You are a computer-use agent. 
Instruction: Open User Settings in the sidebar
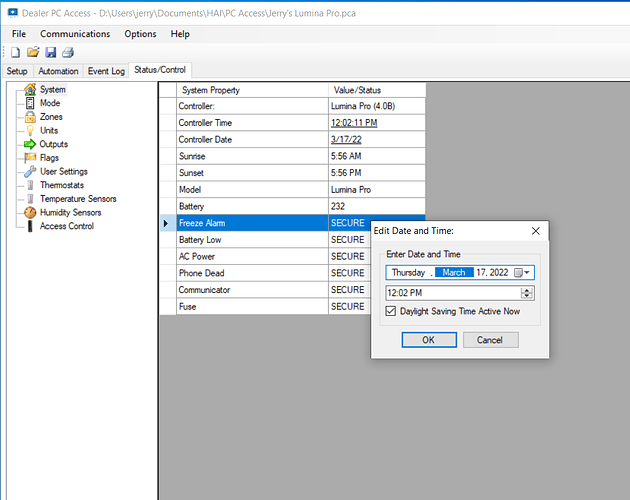pyautogui.click(x=63, y=171)
